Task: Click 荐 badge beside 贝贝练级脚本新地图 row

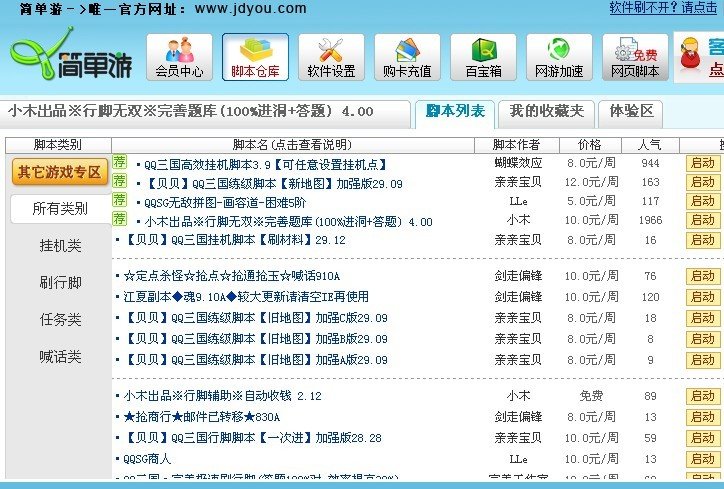Action: [x=119, y=181]
